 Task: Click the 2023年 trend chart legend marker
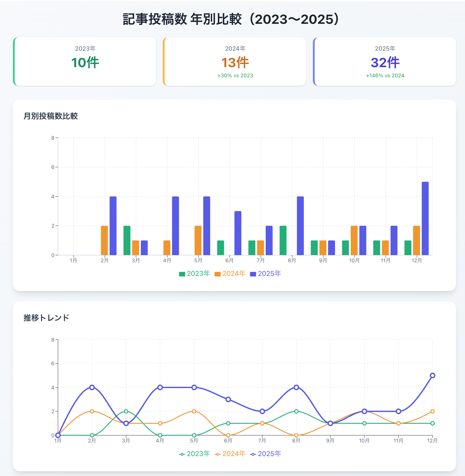tap(182, 454)
